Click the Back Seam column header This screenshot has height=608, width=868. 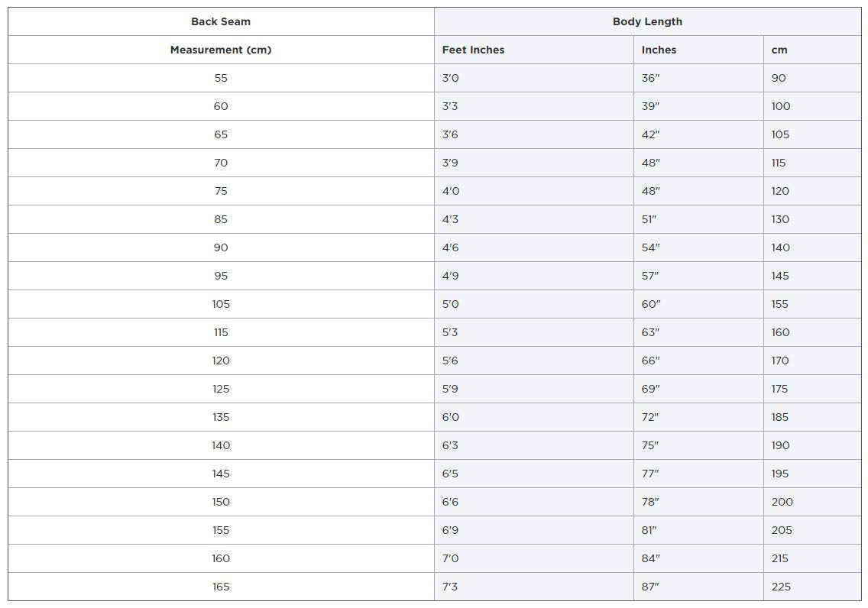pos(221,21)
